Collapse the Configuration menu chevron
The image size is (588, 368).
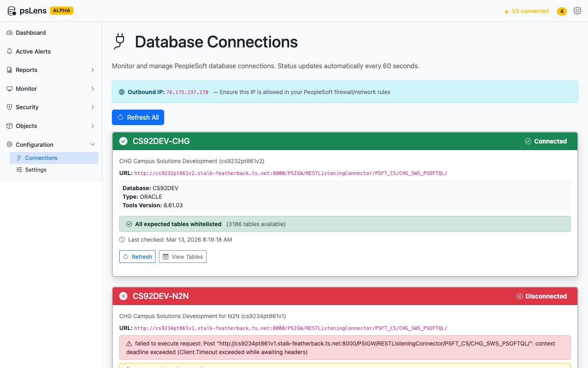93,144
